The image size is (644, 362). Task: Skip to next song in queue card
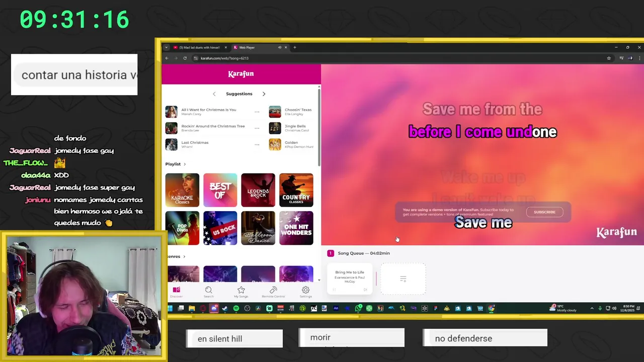point(365,290)
